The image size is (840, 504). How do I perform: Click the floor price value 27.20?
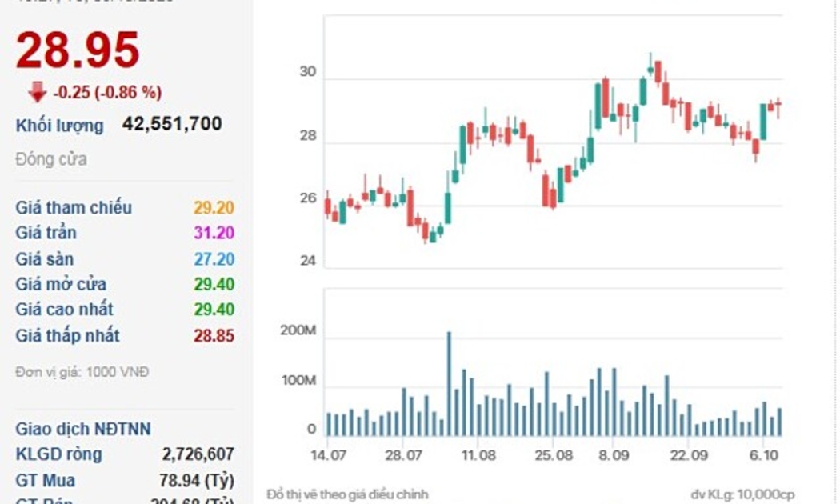(214, 258)
